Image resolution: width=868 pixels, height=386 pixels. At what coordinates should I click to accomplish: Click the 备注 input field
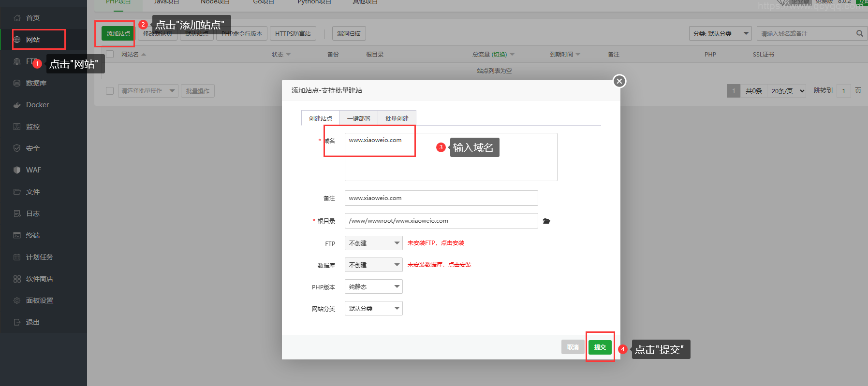tap(441, 198)
